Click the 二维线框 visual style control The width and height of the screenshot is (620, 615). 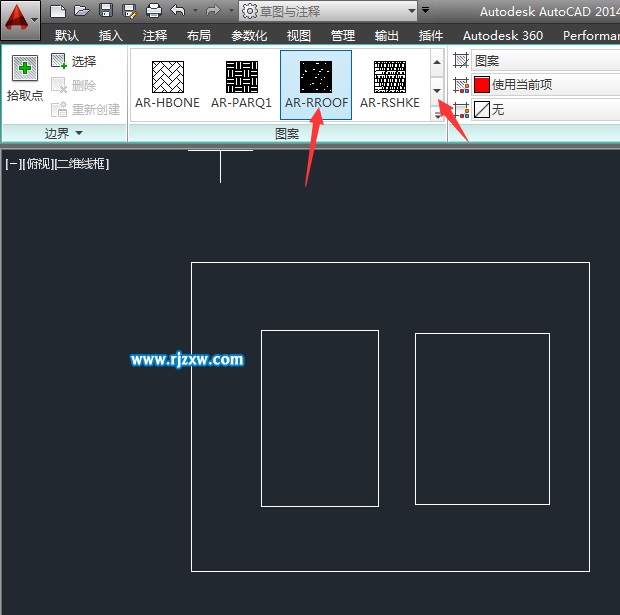click(82, 164)
